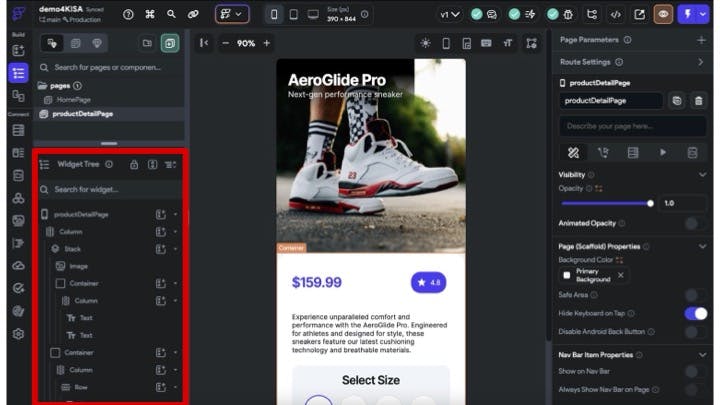720x405 pixels.
Task: Click the collapse panel icon beside zoom
Action: [x=204, y=43]
